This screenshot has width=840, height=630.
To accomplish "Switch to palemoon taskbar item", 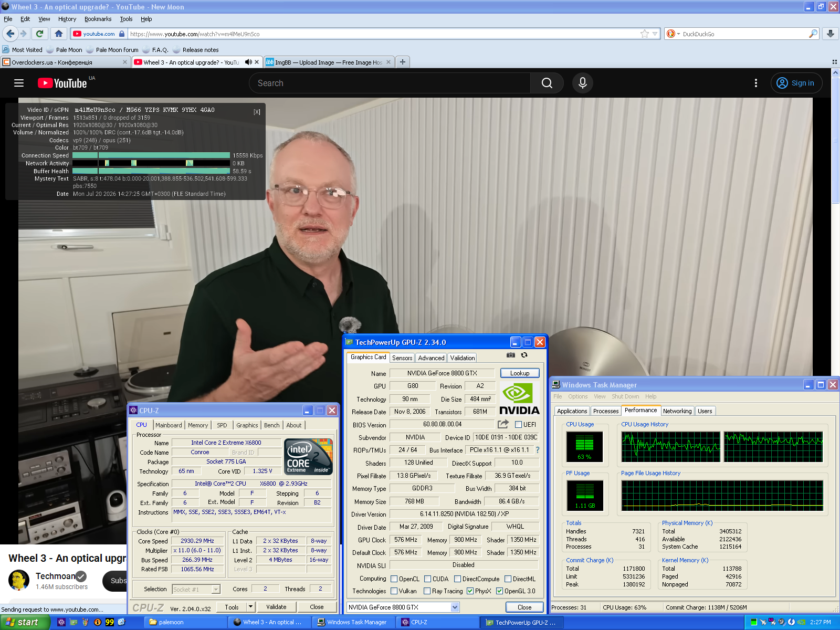I will (186, 622).
